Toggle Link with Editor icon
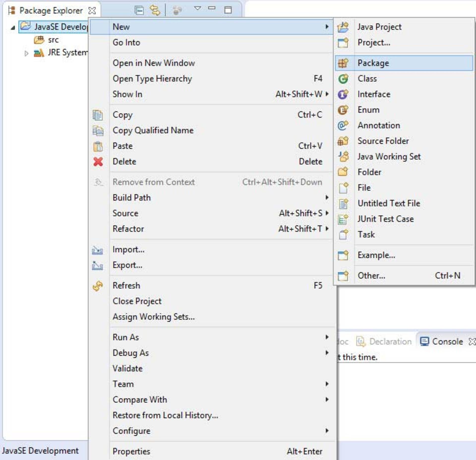 (x=155, y=10)
